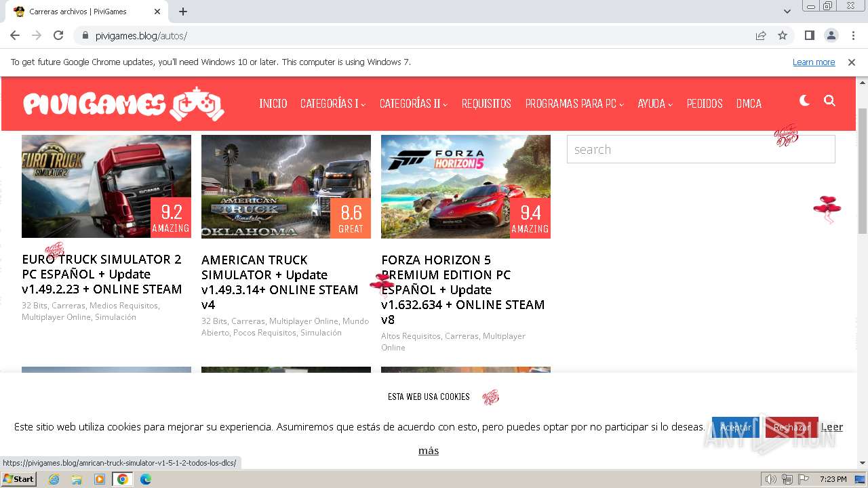
Task: Open File Explorer folder taskbar icon
Action: point(77,479)
